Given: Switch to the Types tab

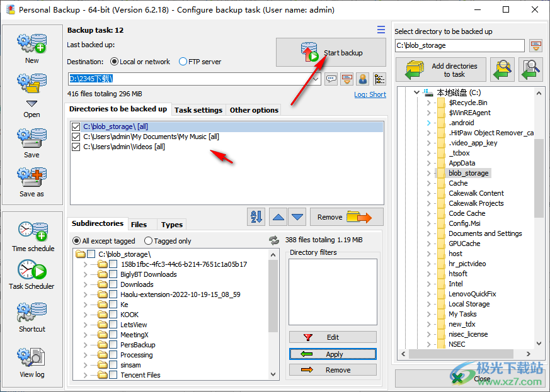Looking at the screenshot, I should [x=172, y=225].
